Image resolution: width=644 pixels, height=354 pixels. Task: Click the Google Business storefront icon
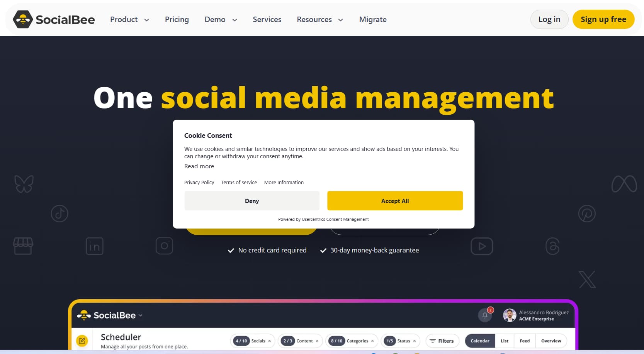(23, 246)
